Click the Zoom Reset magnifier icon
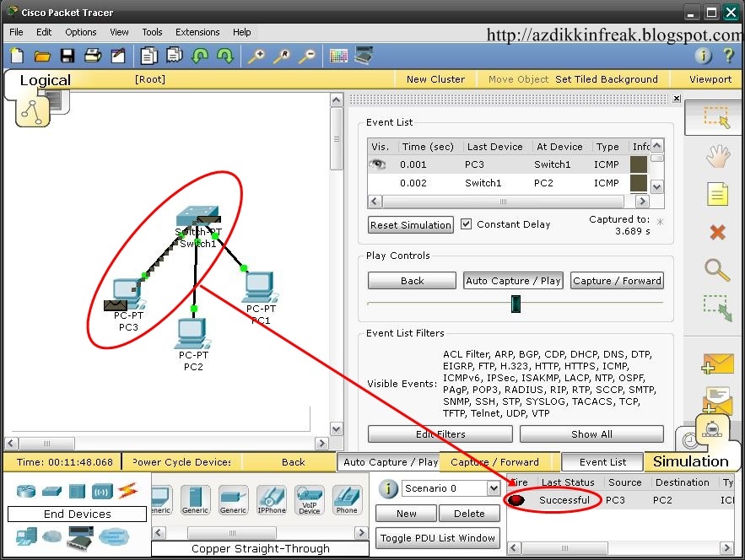Screen dimensions: 745x560 tap(283, 56)
